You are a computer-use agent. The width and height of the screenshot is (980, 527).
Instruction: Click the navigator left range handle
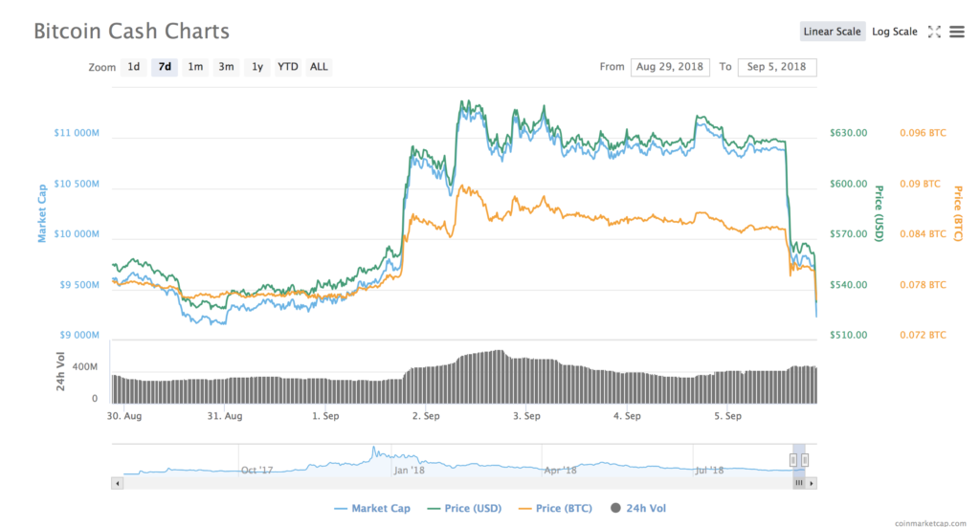point(793,460)
